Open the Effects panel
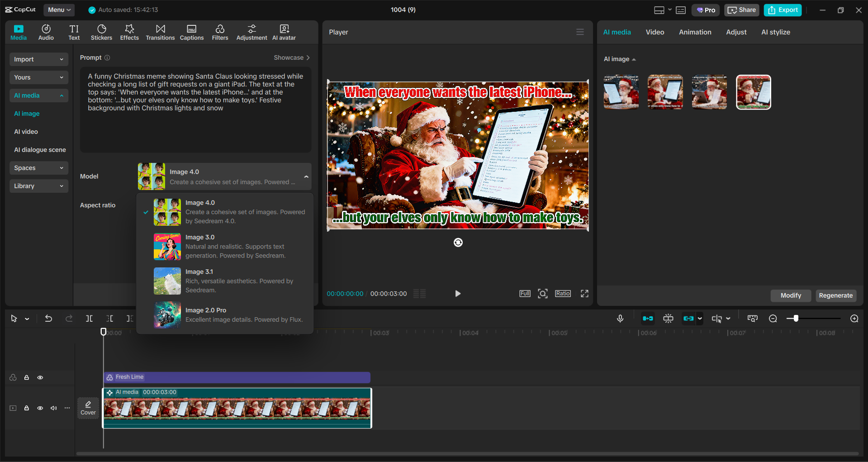Viewport: 868px width, 462px height. tap(129, 32)
